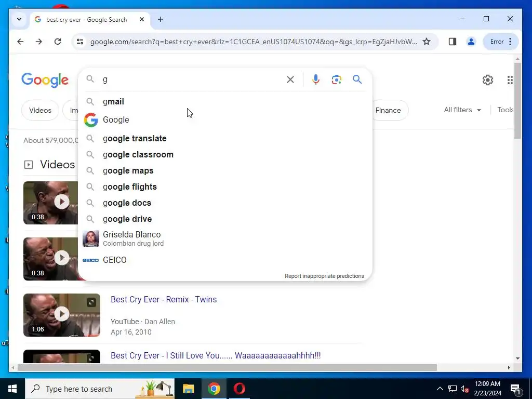Choose 'google maps' suggestion
This screenshot has height=399, width=532.
coord(225,170)
